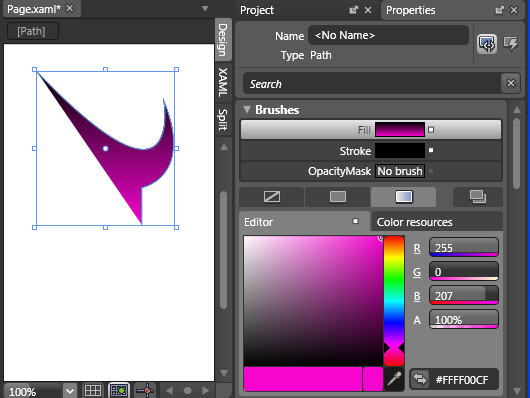Choose the Brush resources tab

coord(478,196)
